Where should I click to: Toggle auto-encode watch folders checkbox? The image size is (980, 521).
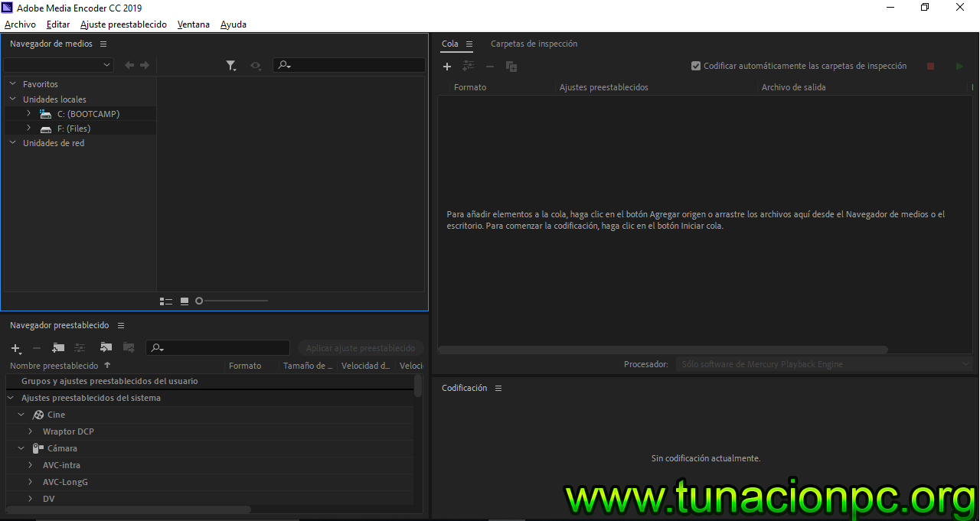696,66
